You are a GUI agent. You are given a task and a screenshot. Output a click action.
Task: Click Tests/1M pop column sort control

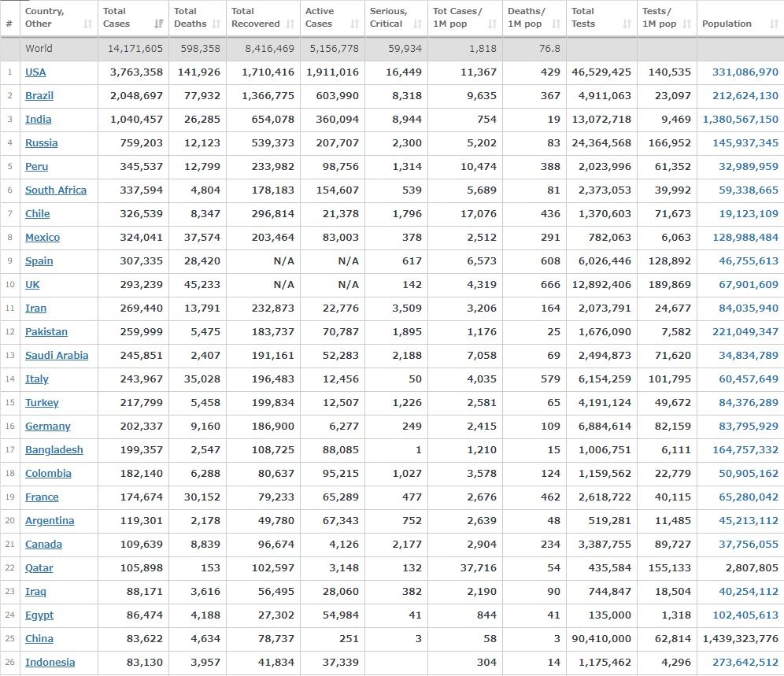pyautogui.click(x=686, y=24)
